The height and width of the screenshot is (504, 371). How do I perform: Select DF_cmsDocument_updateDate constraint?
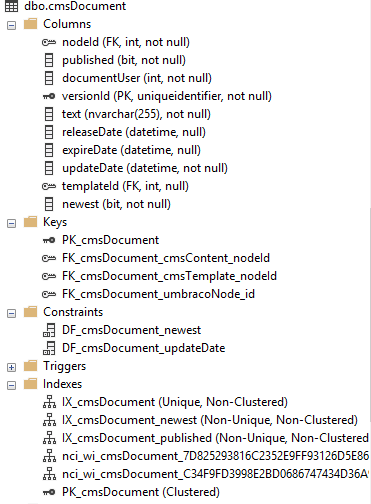tap(144, 348)
